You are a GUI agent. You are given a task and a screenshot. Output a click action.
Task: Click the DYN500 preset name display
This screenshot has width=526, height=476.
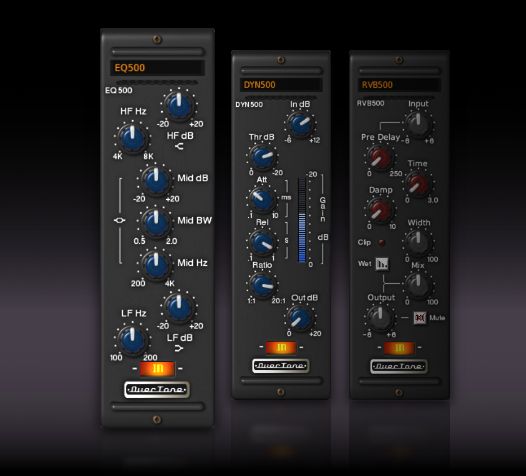[281, 85]
